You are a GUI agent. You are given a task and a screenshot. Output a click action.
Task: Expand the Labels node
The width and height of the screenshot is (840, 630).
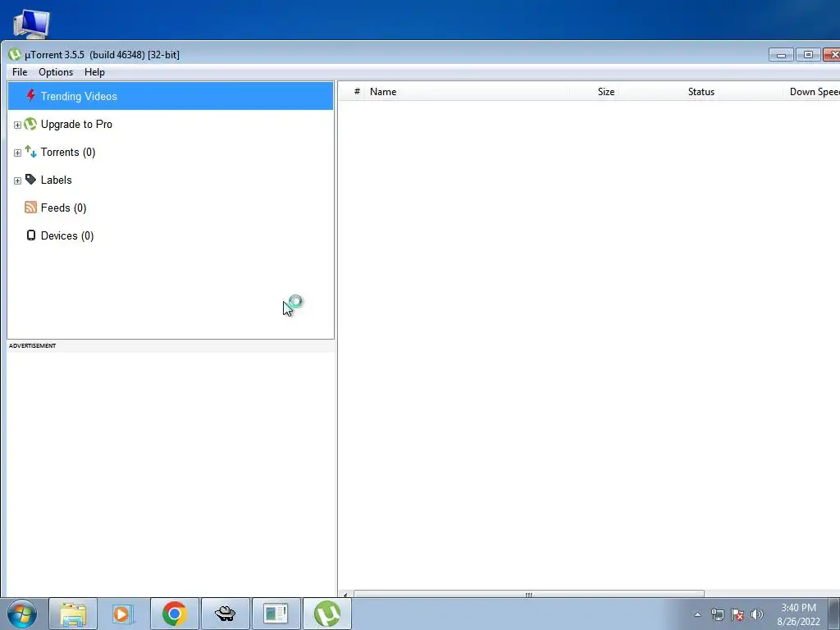(x=17, y=180)
